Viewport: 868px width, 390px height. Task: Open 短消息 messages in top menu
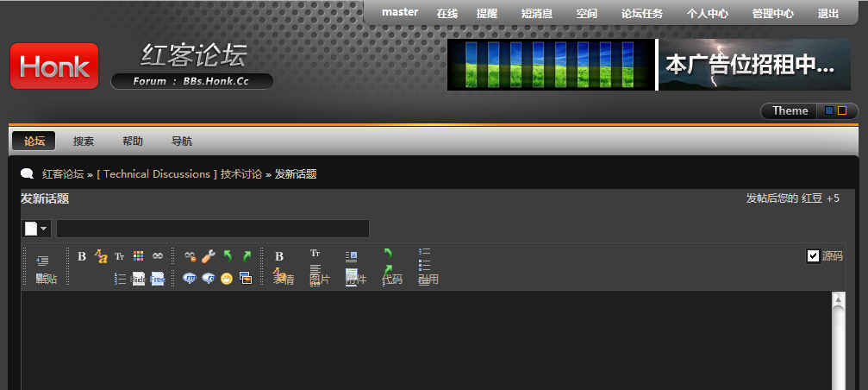[x=537, y=14]
